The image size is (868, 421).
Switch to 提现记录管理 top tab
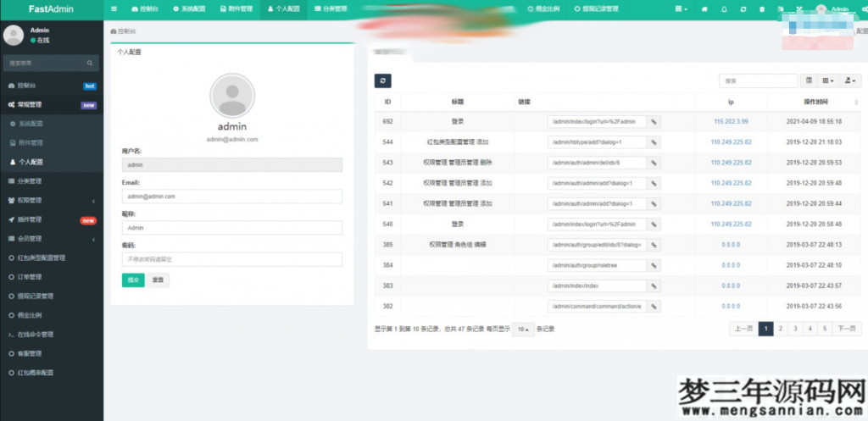point(596,9)
